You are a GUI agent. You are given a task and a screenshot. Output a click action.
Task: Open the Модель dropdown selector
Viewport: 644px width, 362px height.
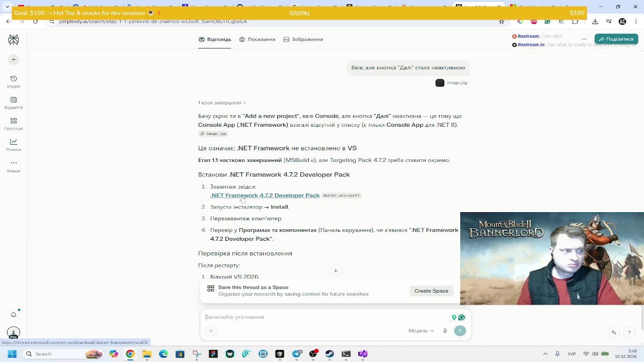click(x=421, y=331)
